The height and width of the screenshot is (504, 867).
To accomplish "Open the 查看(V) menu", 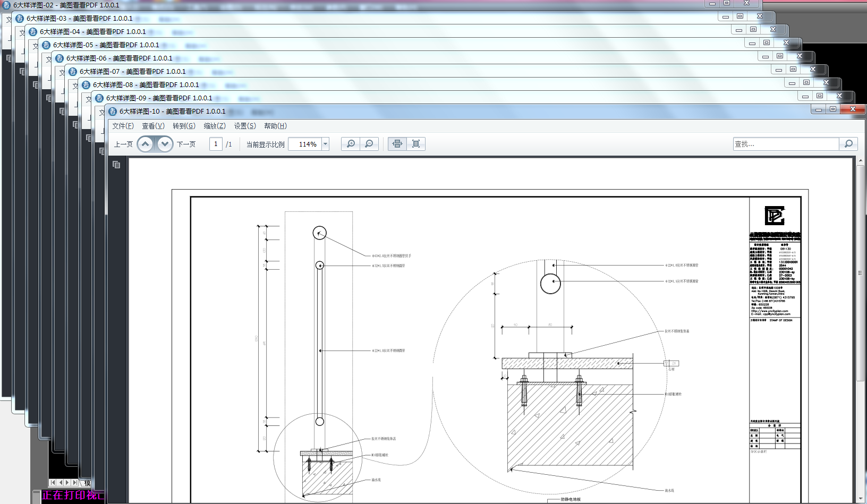I will point(153,126).
